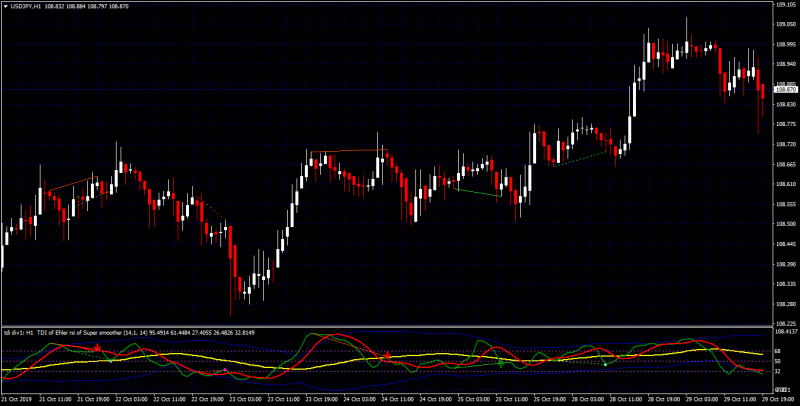Click the OHLC values 108.832 108.884 108.797 108.870
The height and width of the screenshot is (406, 800).
point(87,6)
